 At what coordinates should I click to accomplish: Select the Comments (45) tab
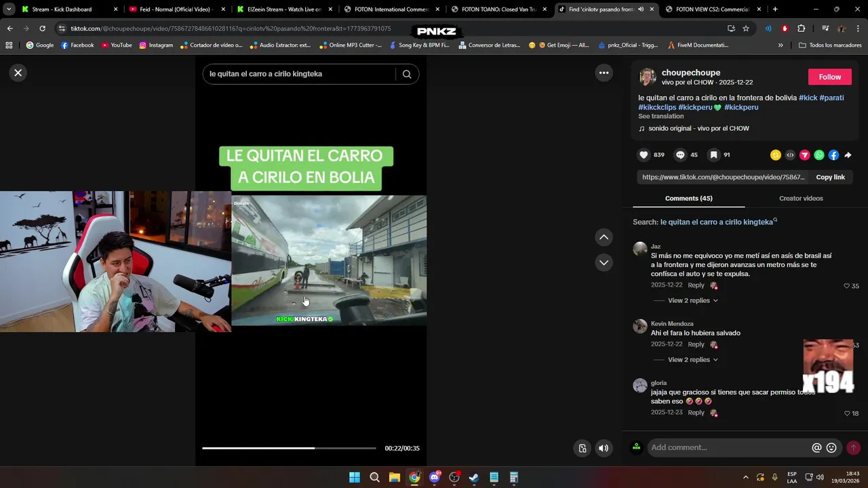688,199
